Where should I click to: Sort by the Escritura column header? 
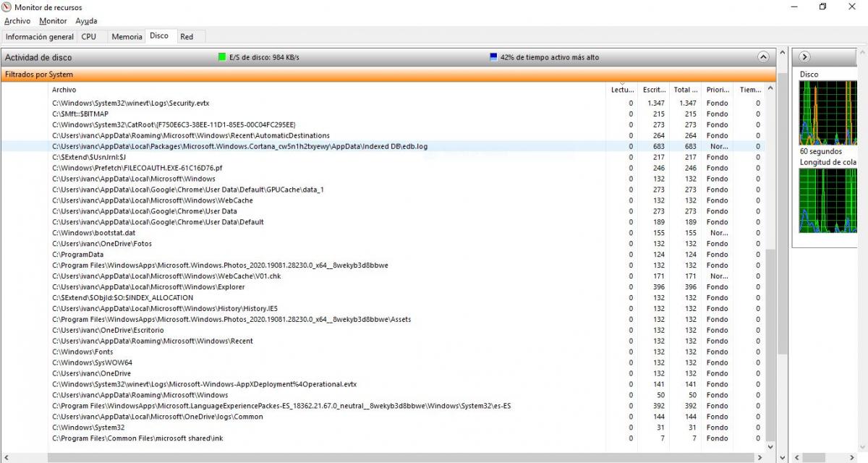pyautogui.click(x=654, y=90)
